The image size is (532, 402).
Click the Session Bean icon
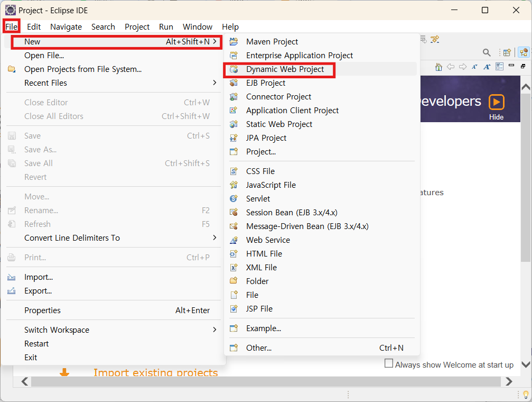pyautogui.click(x=234, y=213)
